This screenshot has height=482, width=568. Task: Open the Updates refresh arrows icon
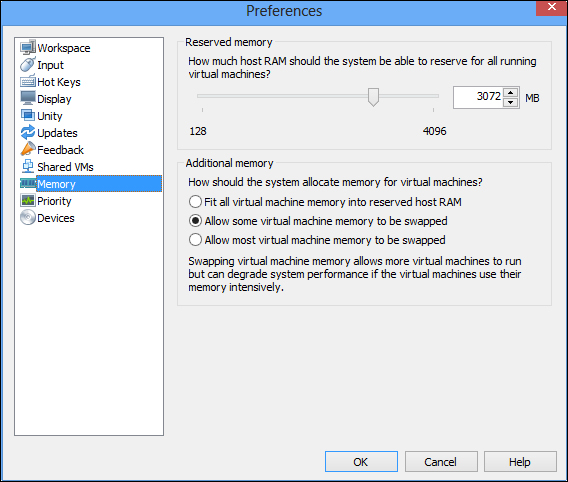28,132
